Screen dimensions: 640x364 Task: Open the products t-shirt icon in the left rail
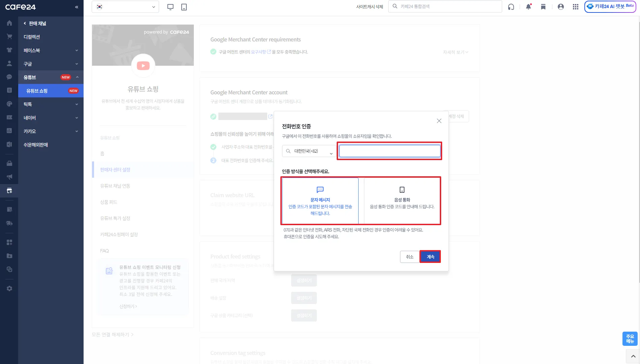[x=9, y=50]
